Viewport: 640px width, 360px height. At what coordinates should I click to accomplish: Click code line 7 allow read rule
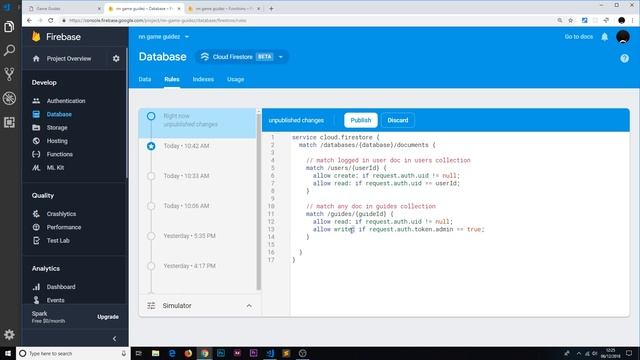386,183
